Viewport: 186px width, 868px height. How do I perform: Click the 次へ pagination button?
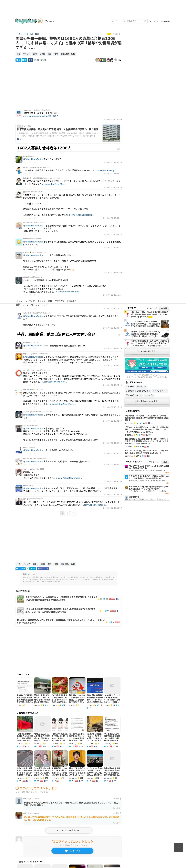tap(74, 513)
